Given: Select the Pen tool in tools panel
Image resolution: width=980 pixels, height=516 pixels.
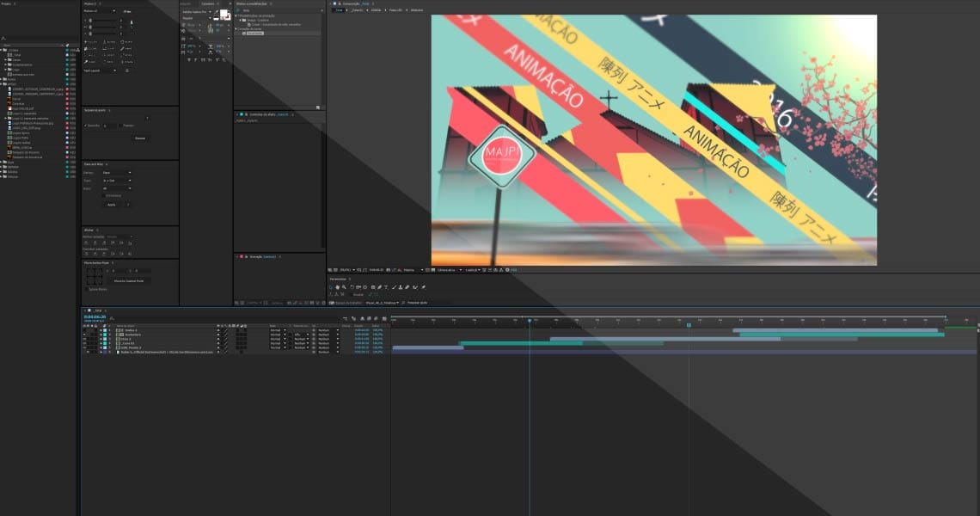Looking at the screenshot, I should (x=380, y=286).
